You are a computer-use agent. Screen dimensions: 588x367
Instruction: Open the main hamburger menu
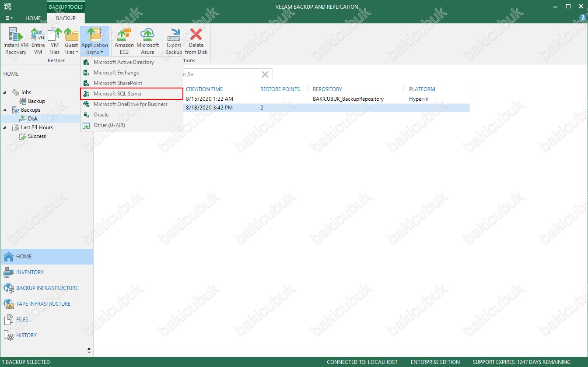[9, 18]
